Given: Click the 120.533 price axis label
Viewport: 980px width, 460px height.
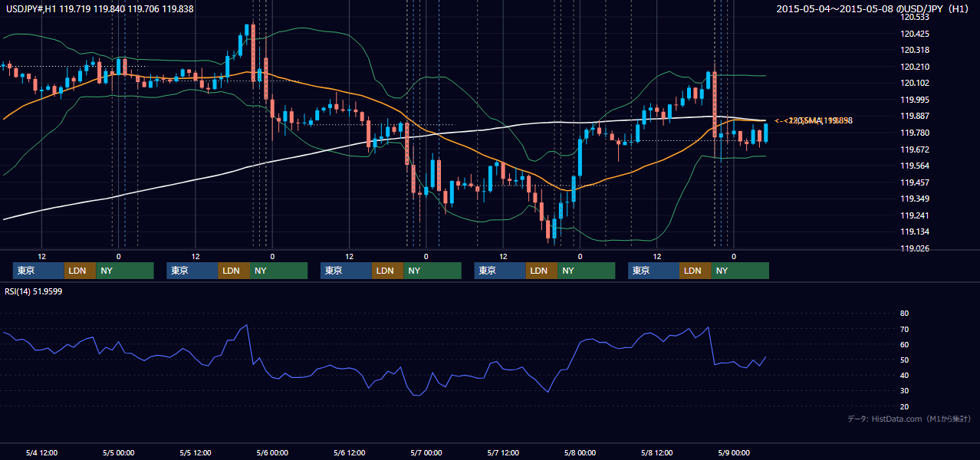Looking at the screenshot, I should coord(915,17).
